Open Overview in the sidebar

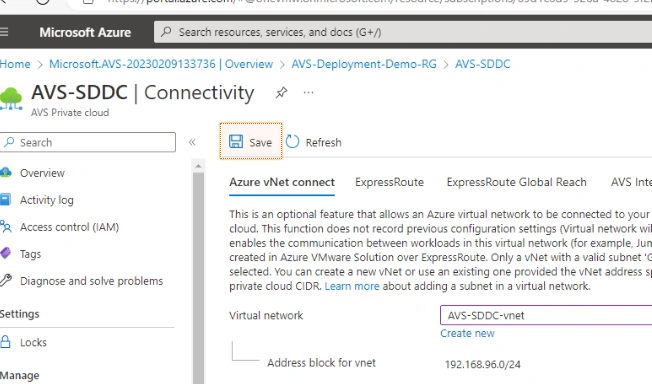pyautogui.click(x=42, y=173)
